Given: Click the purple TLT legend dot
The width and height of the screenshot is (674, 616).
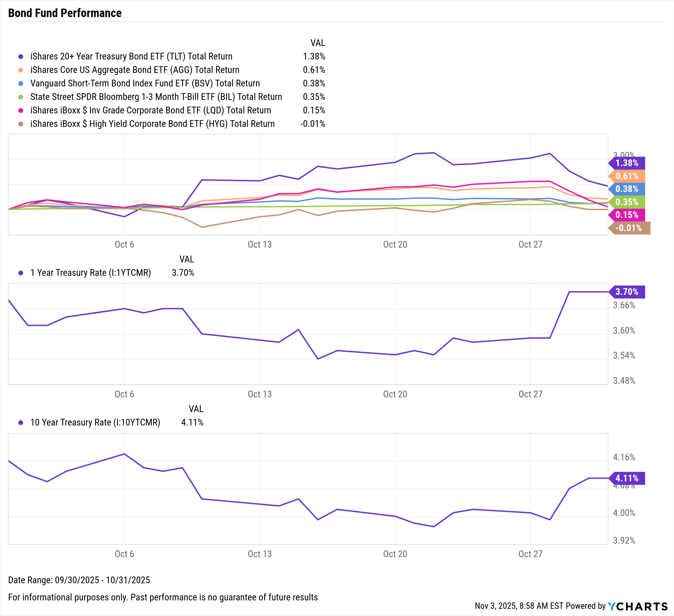Looking at the screenshot, I should click(x=21, y=57).
